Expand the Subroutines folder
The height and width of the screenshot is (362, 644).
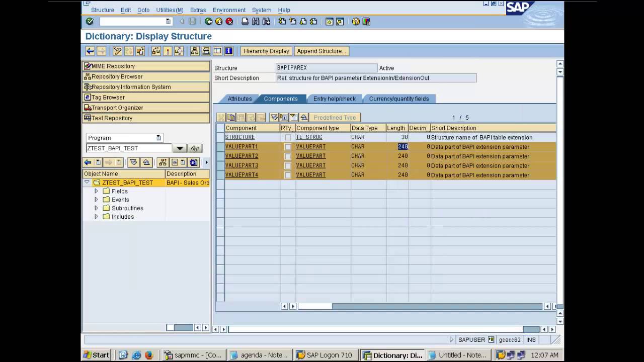[96, 208]
